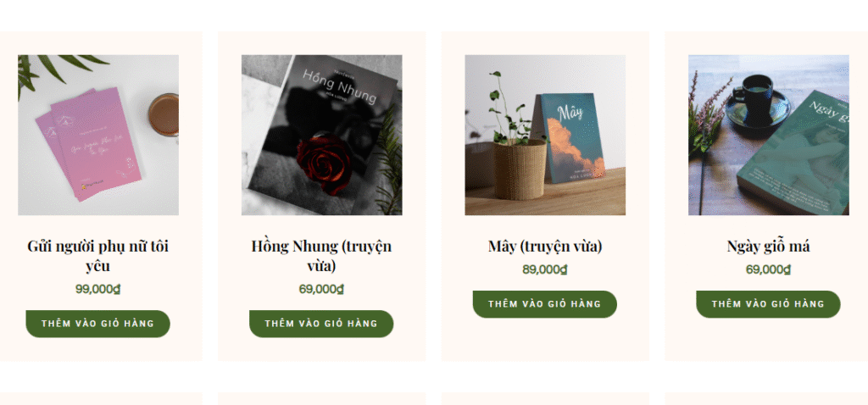Image resolution: width=868 pixels, height=405 pixels.
Task: Open the Mây book cover image
Action: 545,135
